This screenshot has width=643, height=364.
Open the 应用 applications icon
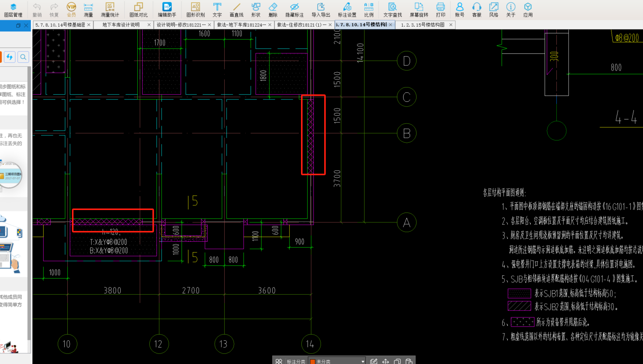pos(528,10)
